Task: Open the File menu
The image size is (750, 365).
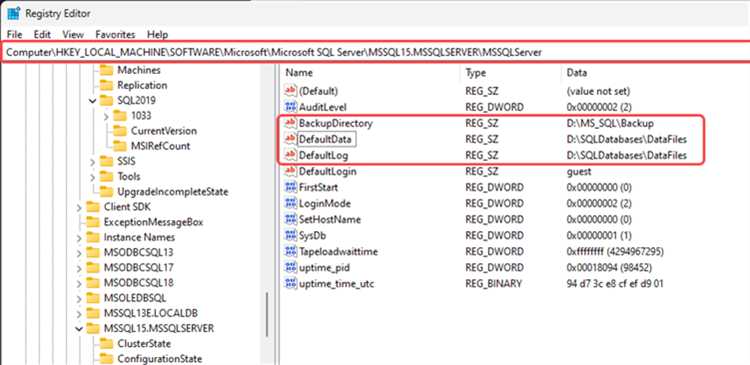Action: click(x=14, y=34)
